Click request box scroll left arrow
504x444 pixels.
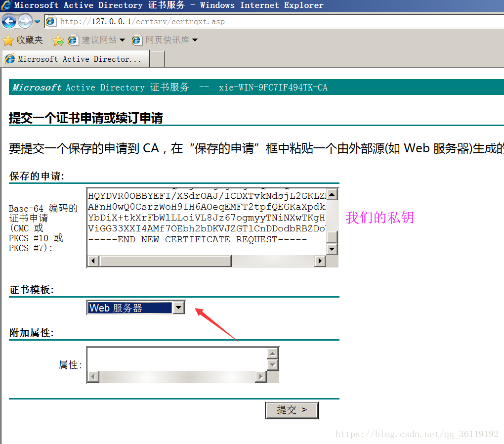pos(93,261)
